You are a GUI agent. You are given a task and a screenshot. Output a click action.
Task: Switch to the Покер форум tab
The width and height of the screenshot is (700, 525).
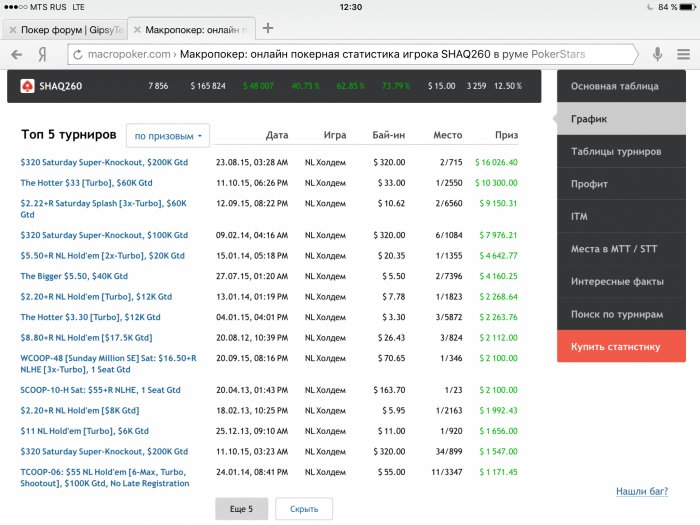(65, 30)
